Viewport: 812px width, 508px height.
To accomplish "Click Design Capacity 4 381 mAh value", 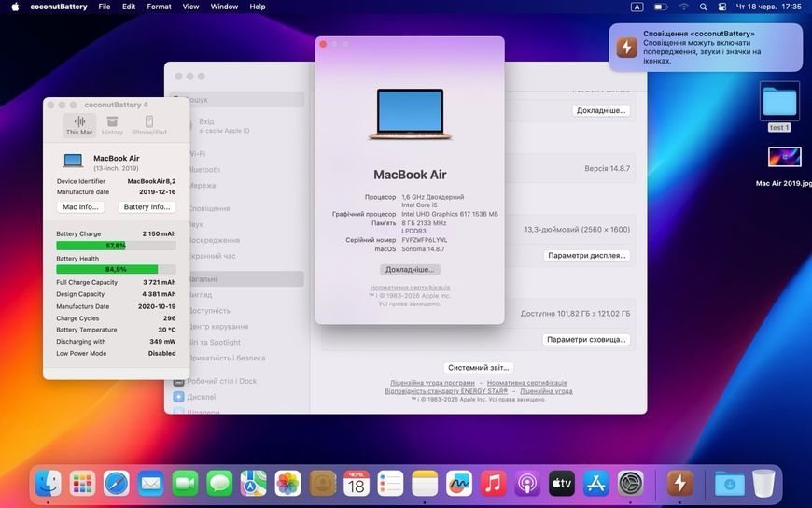I will (x=159, y=294).
